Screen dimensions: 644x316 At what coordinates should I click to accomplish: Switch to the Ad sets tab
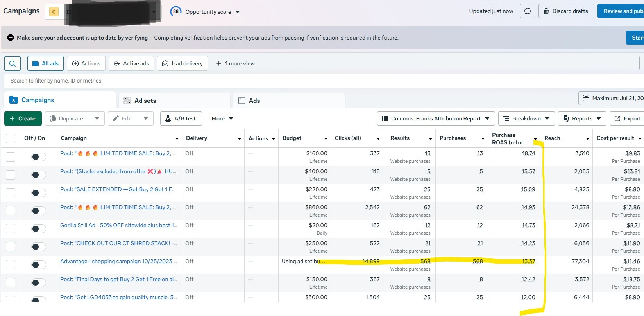tap(174, 101)
